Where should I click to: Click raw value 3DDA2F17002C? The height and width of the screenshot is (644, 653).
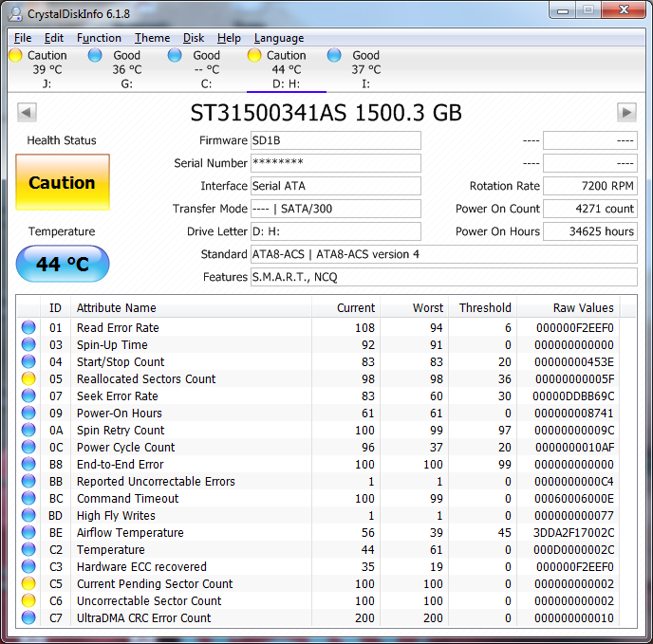point(573,532)
